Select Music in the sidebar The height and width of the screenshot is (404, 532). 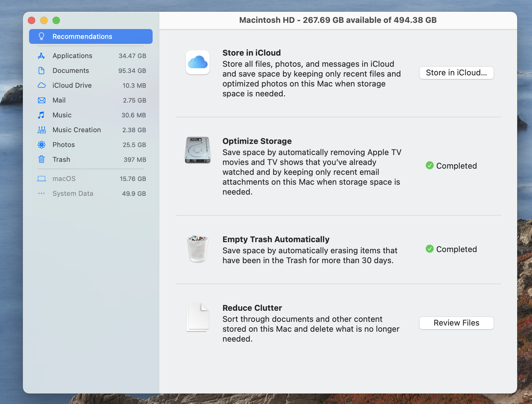pos(91,115)
